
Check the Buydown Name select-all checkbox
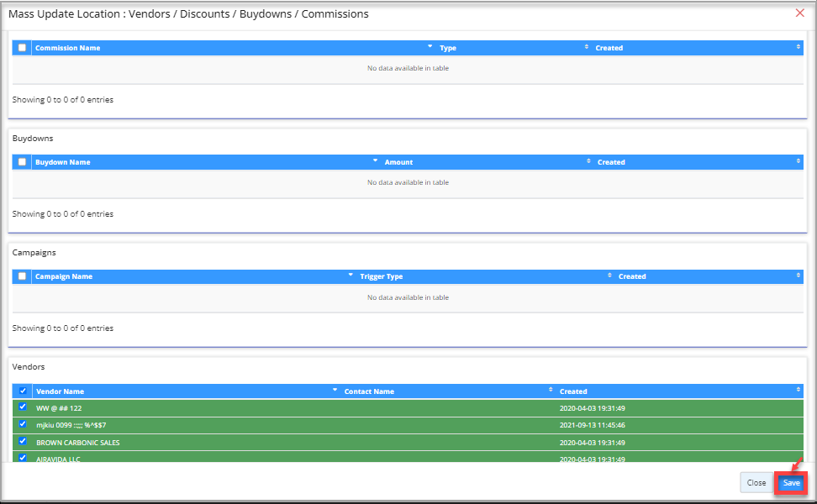point(22,162)
